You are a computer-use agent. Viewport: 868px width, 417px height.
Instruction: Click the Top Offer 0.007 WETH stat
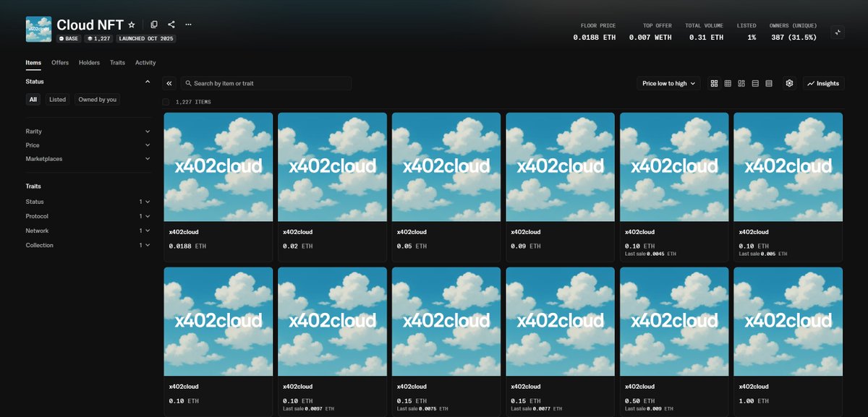click(650, 32)
